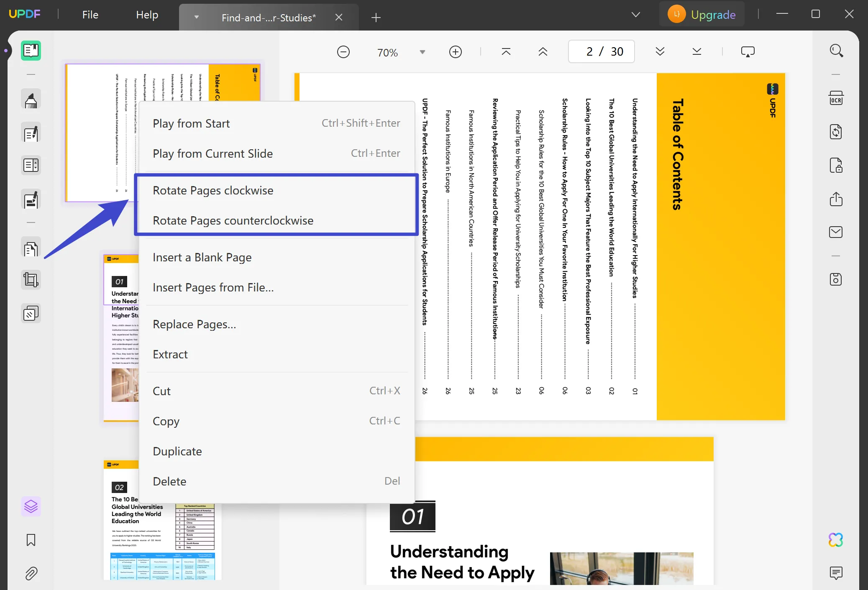Viewport: 868px width, 590px height.
Task: Open the Bookmarks panel
Action: tap(31, 540)
